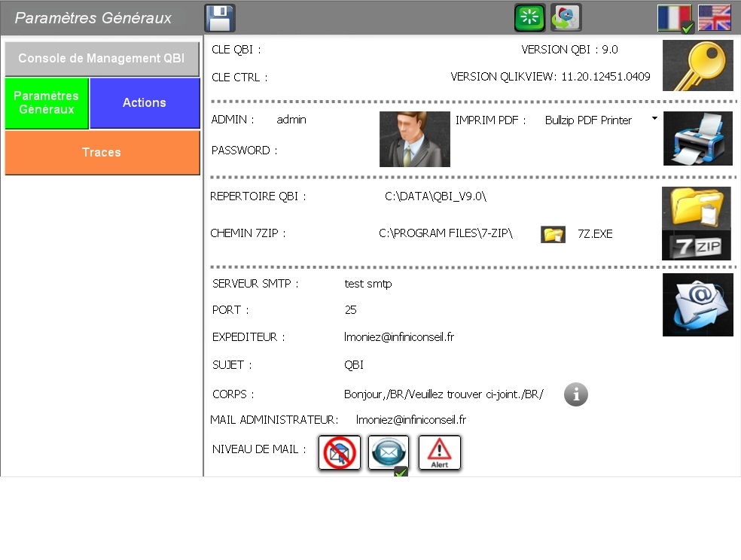Click the 7ZIP path C:\PROGRAM FILES\7-ZIP\
Image resolution: width=741 pixels, height=560 pixels.
coord(446,233)
